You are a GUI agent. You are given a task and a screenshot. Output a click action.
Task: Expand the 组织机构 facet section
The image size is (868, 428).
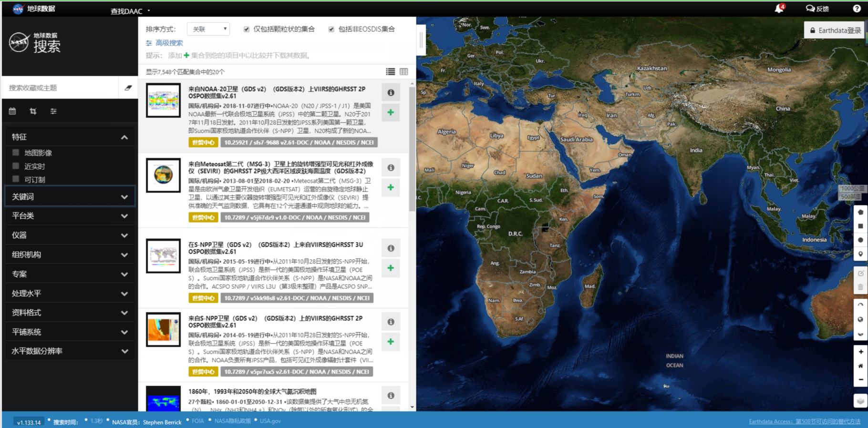[70, 255]
